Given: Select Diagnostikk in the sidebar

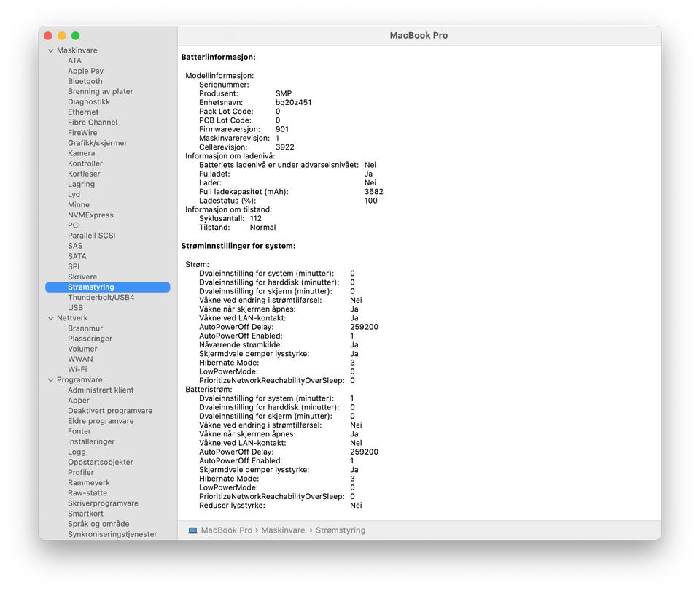Looking at the screenshot, I should [89, 101].
